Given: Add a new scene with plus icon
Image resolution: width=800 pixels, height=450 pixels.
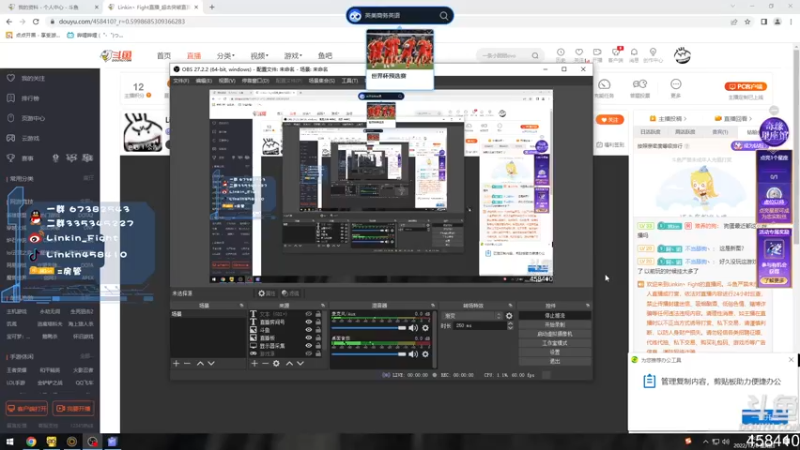Looking at the screenshot, I should coord(176,363).
